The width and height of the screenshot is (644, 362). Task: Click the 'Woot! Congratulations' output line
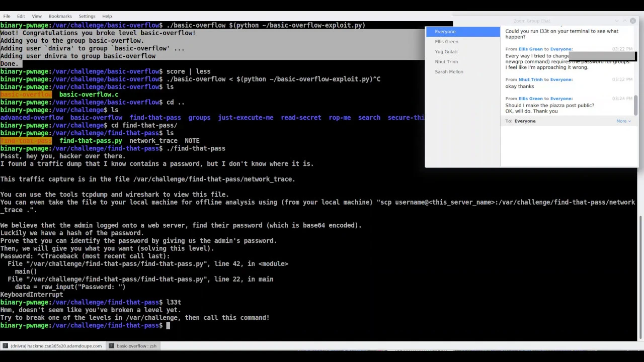coord(98,33)
